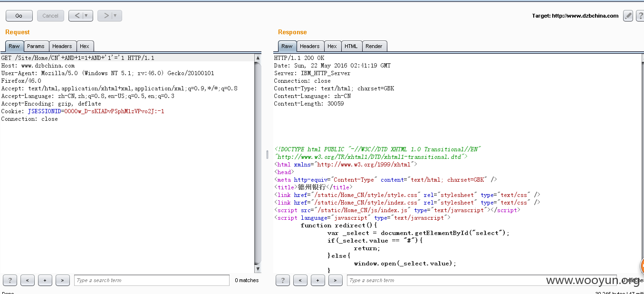Click the 0 matches label under request
Image resolution: width=644 pixels, height=294 pixels.
247,280
